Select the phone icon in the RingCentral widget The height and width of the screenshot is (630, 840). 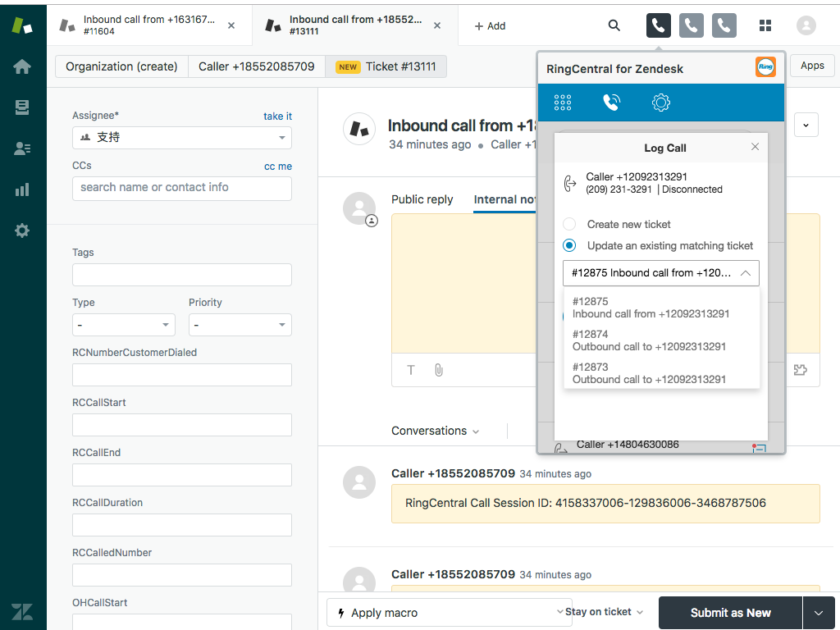click(611, 102)
